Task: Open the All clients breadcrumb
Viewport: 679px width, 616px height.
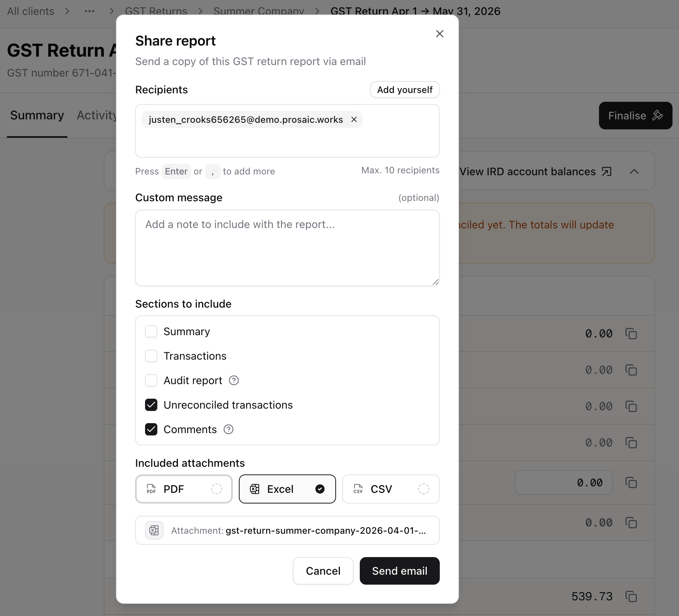Action: click(31, 11)
